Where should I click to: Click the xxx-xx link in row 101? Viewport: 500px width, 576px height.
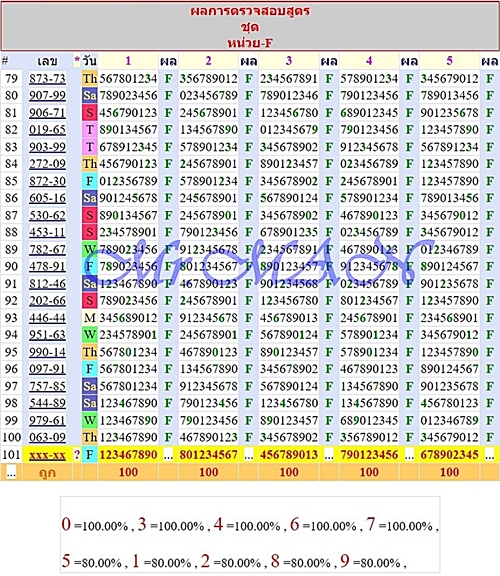(47, 455)
